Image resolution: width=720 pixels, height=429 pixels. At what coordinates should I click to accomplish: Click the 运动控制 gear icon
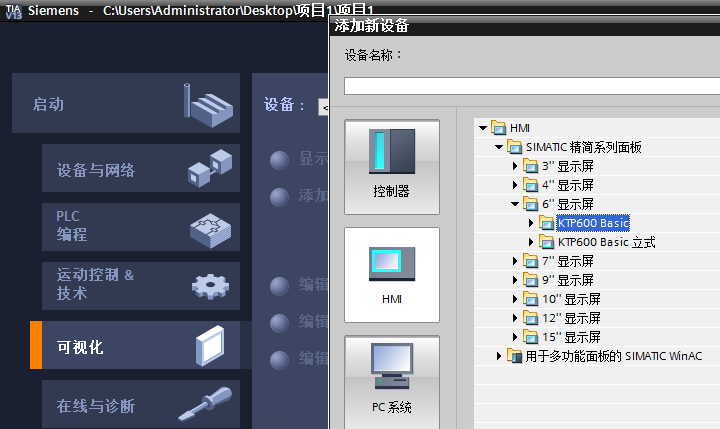click(x=210, y=286)
